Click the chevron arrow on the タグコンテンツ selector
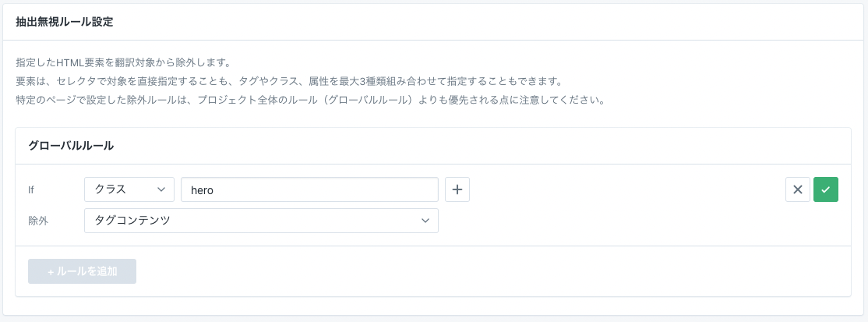Screen dimensions: 868x322 pyautogui.click(x=425, y=221)
